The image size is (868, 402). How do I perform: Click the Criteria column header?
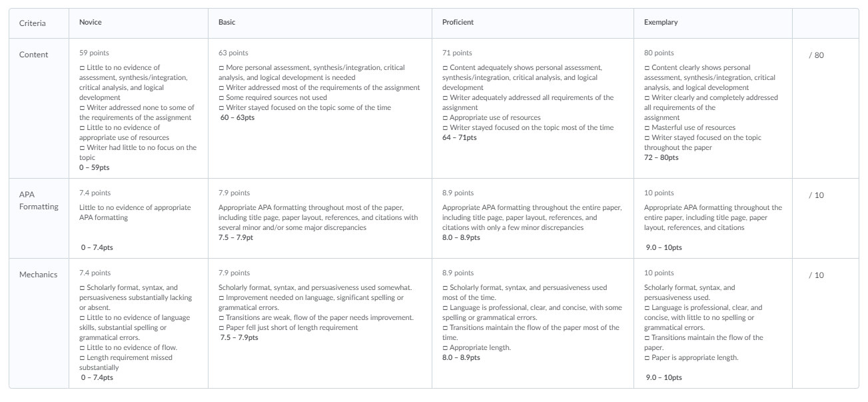click(33, 23)
